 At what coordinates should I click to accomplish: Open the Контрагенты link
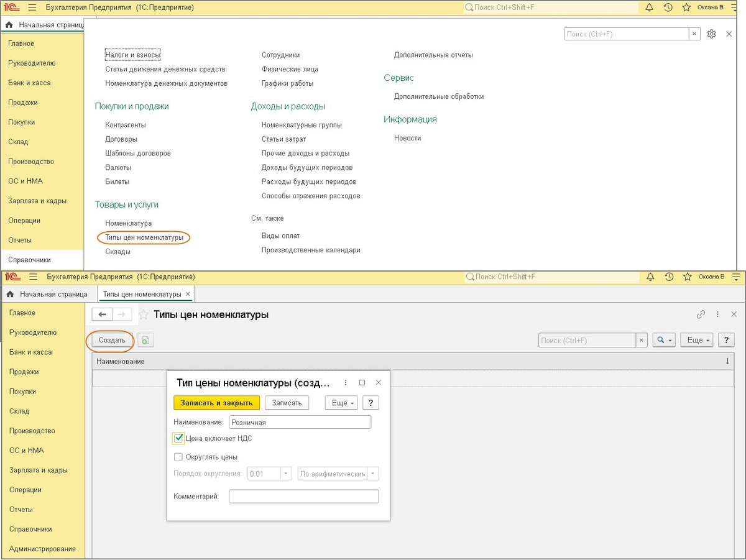coord(126,125)
